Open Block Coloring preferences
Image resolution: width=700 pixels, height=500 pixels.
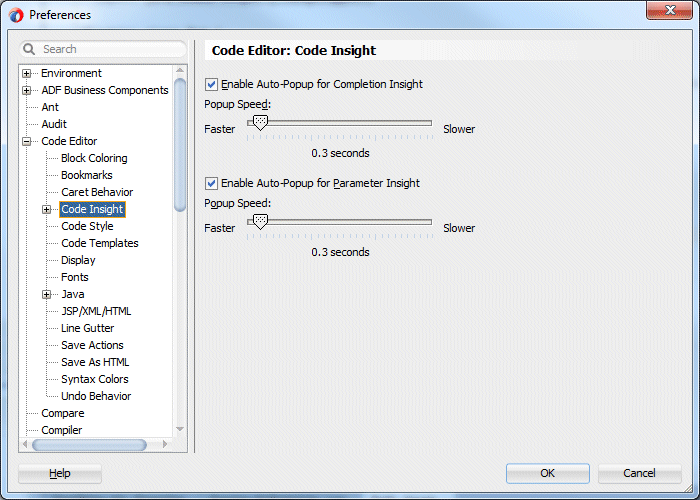pyautogui.click(x=94, y=158)
